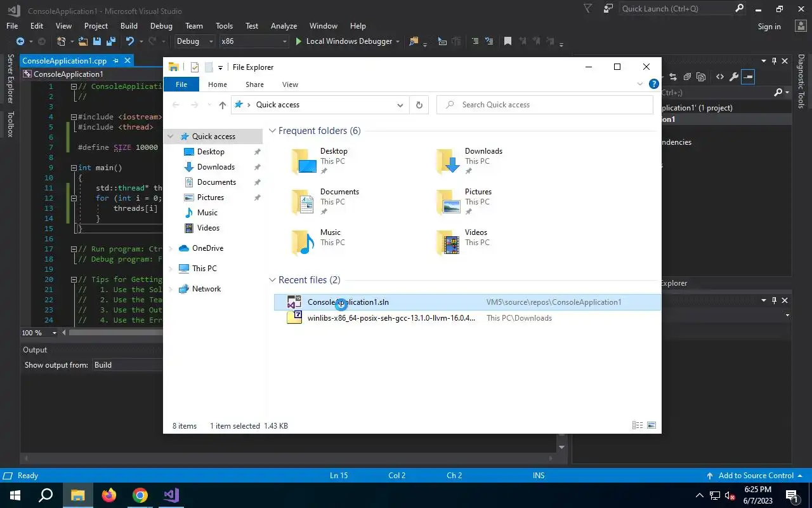Open File Explorer View ribbon tab
Image resolution: width=812 pixels, height=508 pixels.
tap(290, 84)
